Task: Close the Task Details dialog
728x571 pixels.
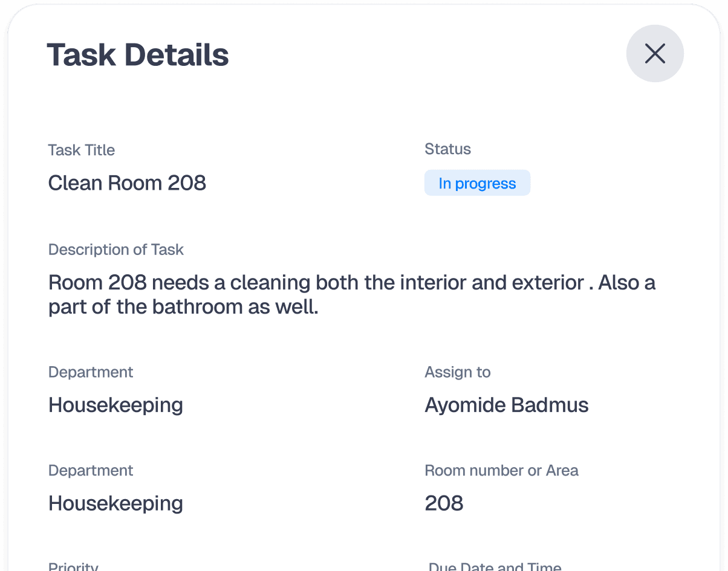Action: [655, 53]
